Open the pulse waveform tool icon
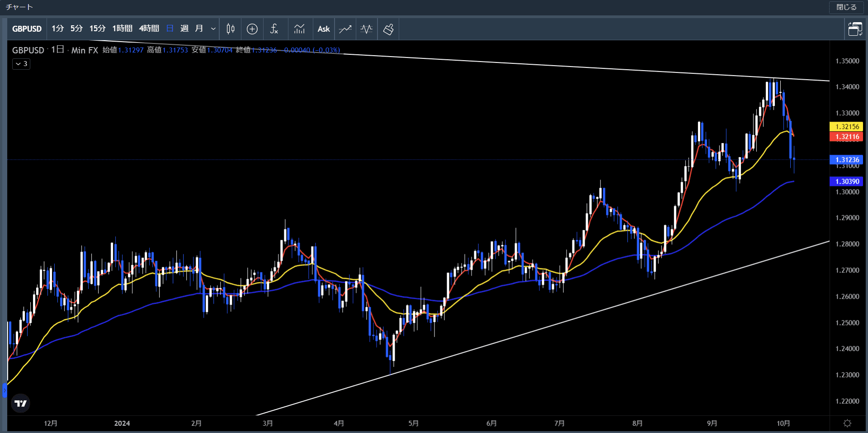 pos(367,29)
